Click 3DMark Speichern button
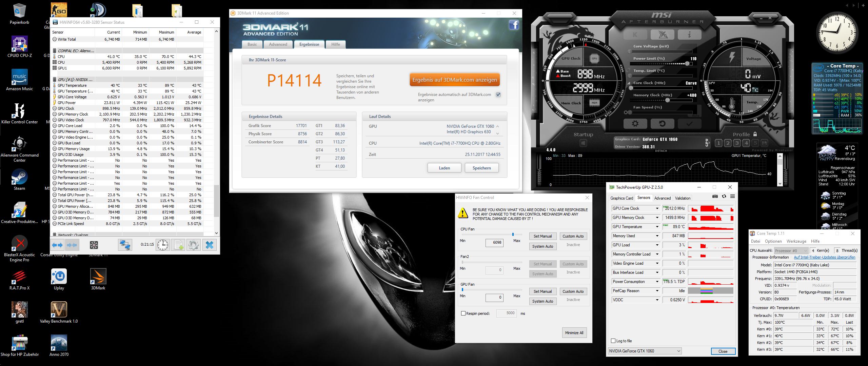Screen dimensions: 868x366 (x=481, y=168)
